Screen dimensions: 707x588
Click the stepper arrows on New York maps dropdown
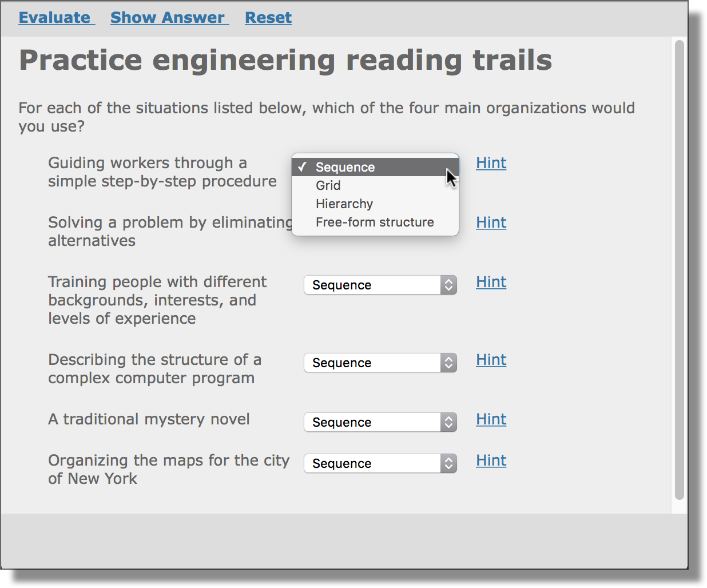click(x=449, y=463)
